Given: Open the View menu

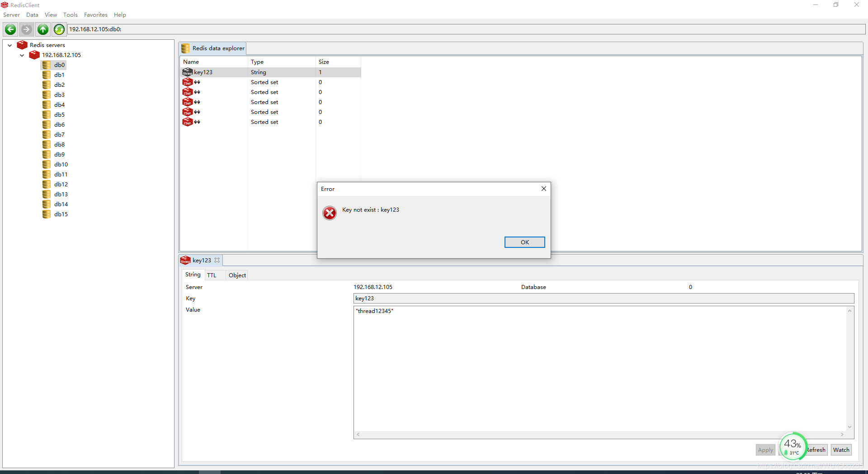Looking at the screenshot, I should coord(51,15).
